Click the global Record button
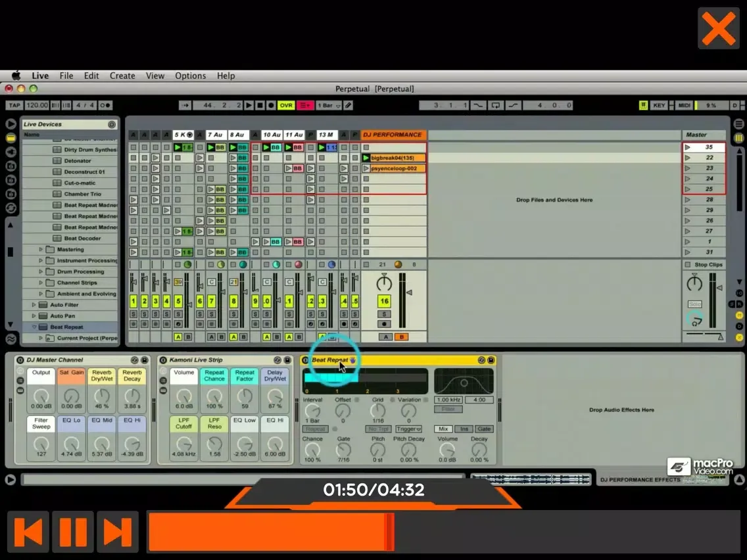The height and width of the screenshot is (560, 747). [271, 105]
